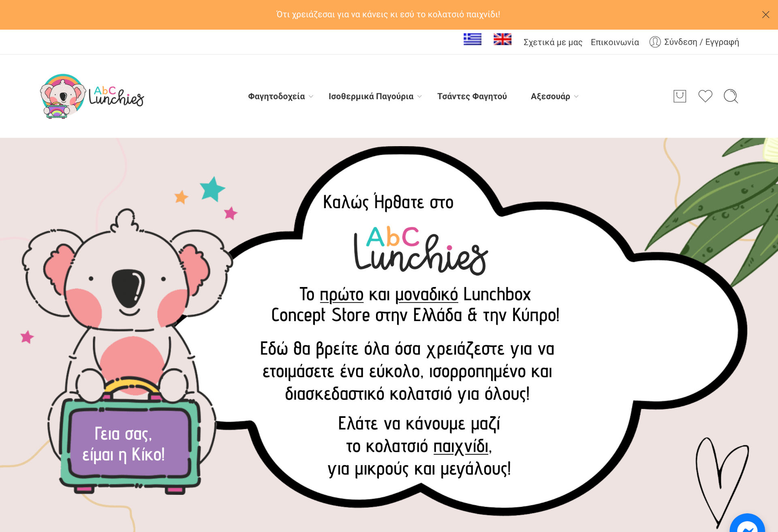Open the wishlist heart icon
This screenshot has height=532, width=778.
pos(705,96)
